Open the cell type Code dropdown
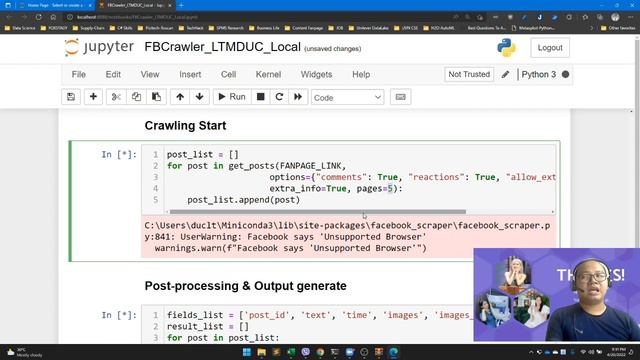640x360 pixels. point(347,98)
